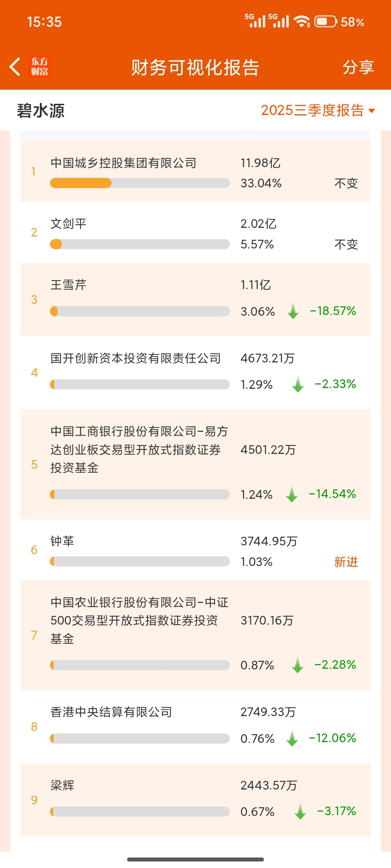Tap the green down arrow for 王雪芹
The image size is (391, 868).
(293, 311)
